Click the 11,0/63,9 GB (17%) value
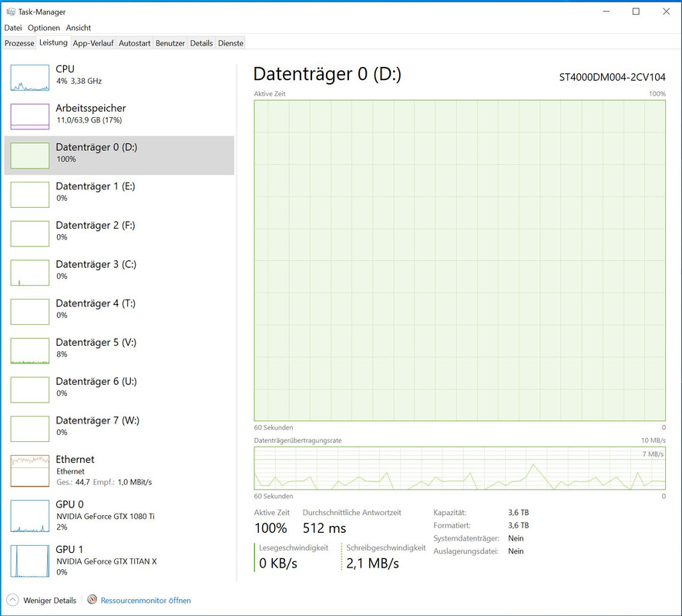Screen dimensions: 682x616 coord(89,120)
